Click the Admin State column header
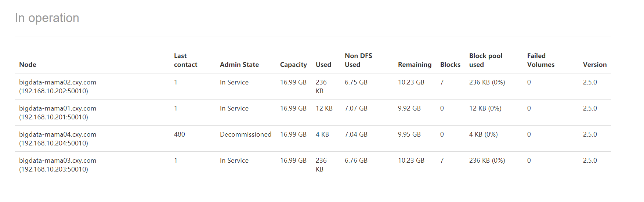 pos(239,65)
